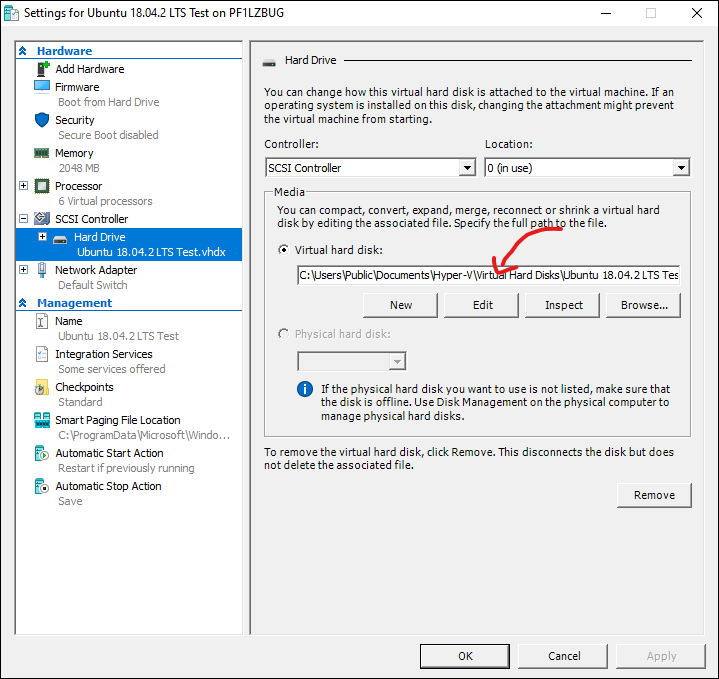Click 'Secure Boot disabled' text
The height and width of the screenshot is (679, 719).
(x=108, y=135)
